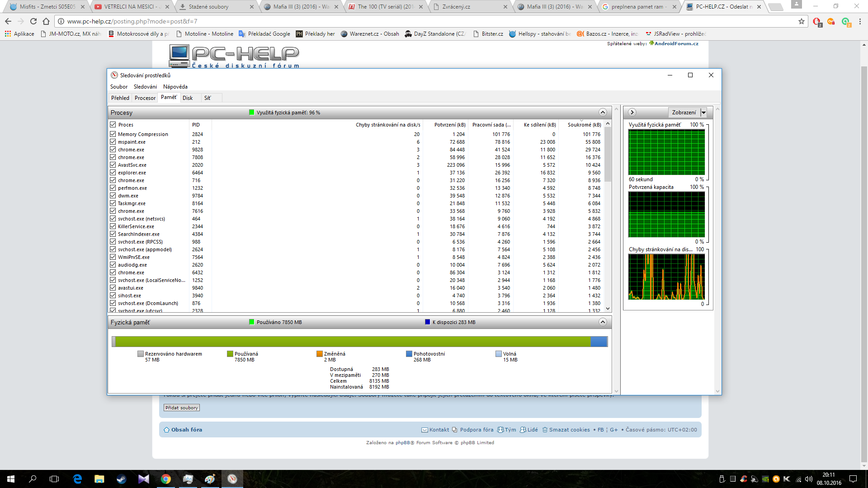Screen dimensions: 868x488
Task: Click the Přidat soubory button
Action: (x=181, y=408)
